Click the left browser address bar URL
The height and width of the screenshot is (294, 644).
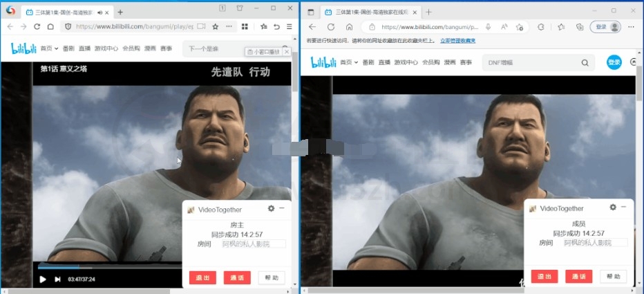point(135,27)
